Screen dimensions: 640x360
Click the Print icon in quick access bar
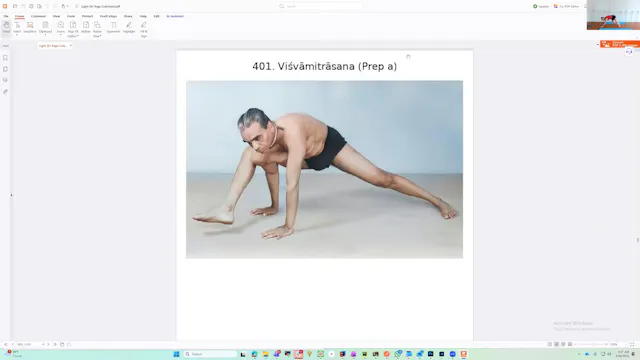point(31,6)
